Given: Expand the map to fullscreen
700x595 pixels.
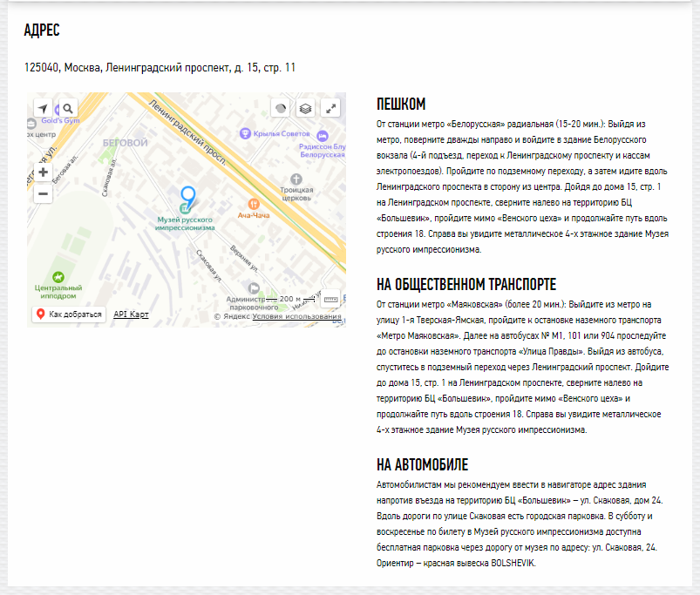Looking at the screenshot, I should point(330,108).
